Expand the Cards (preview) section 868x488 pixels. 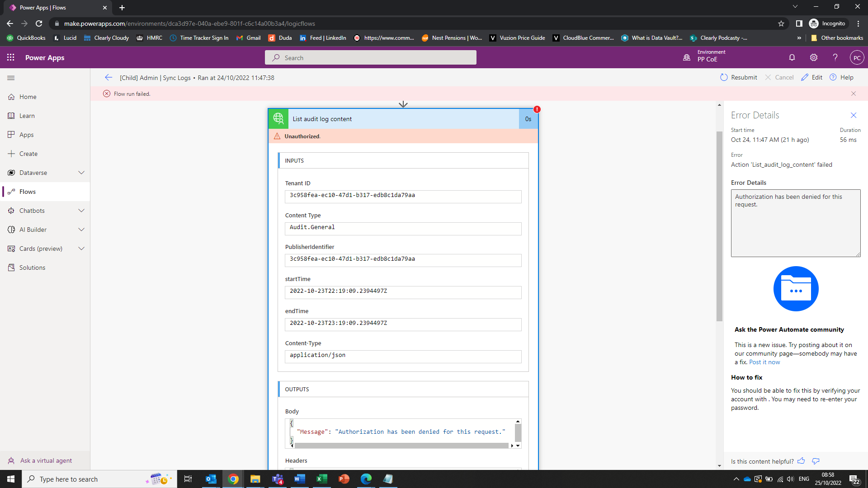click(81, 249)
